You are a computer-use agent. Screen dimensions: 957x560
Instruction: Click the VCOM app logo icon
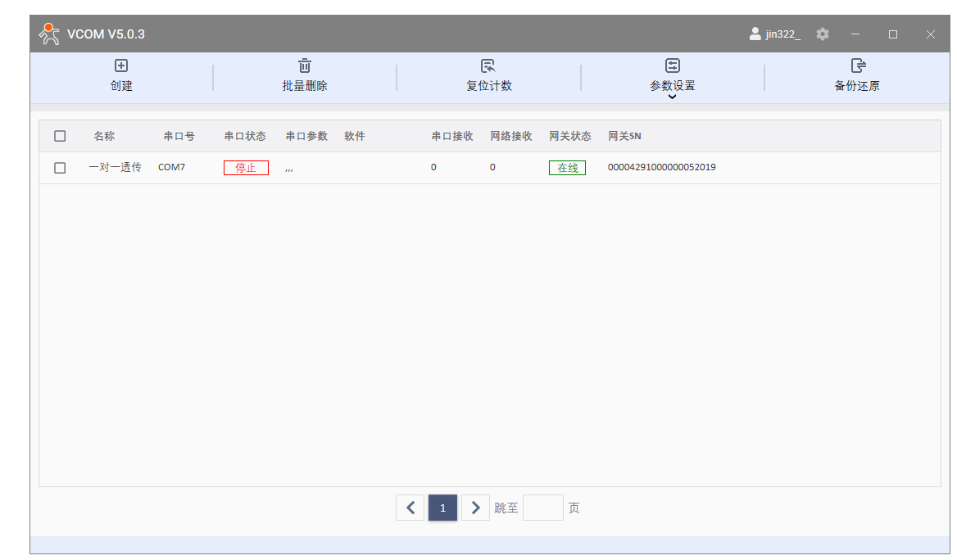click(50, 34)
